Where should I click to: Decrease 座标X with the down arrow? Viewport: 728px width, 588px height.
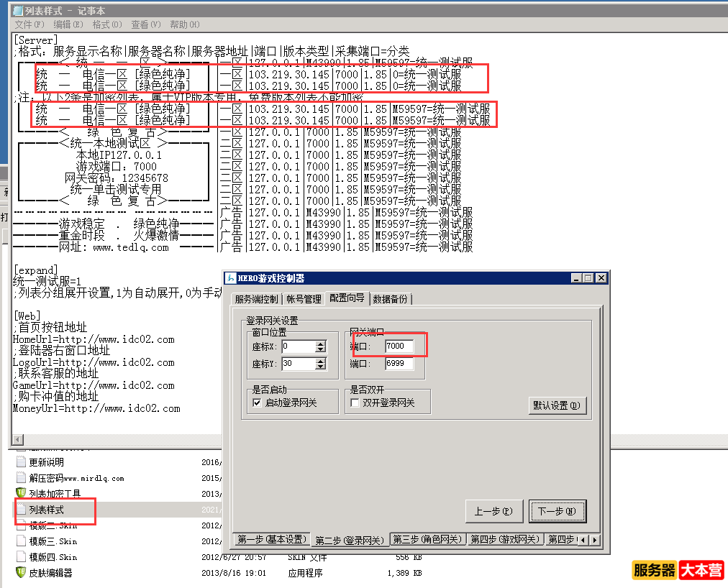pyautogui.click(x=321, y=349)
